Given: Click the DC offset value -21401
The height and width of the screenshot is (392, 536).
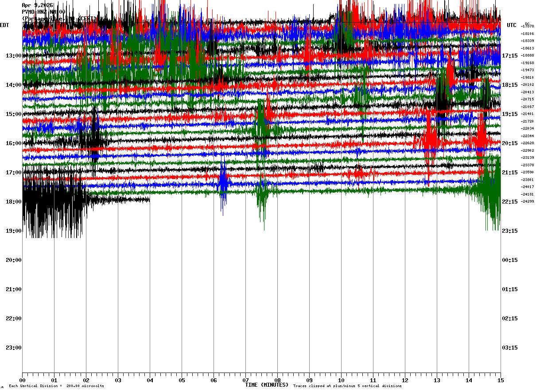Looking at the screenshot, I should click(x=528, y=114).
